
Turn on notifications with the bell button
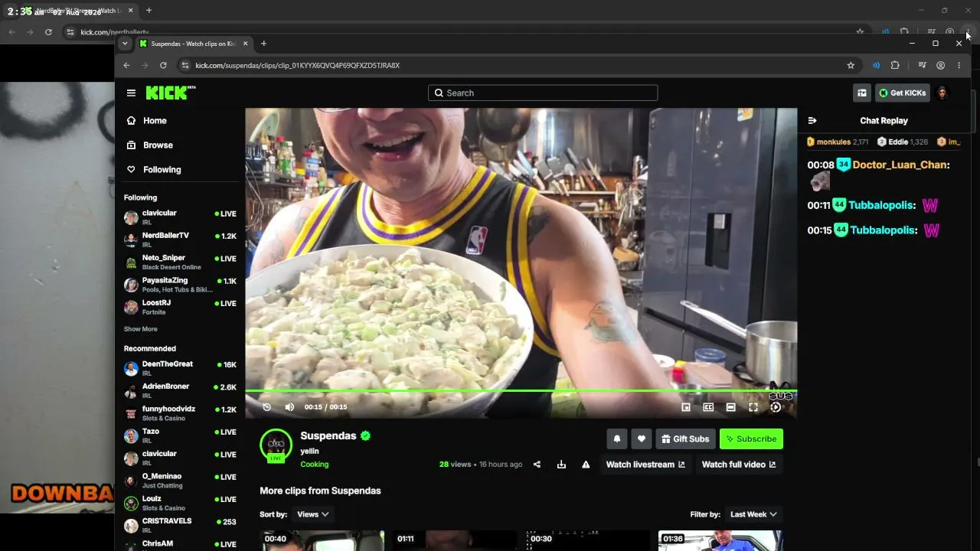coord(617,439)
